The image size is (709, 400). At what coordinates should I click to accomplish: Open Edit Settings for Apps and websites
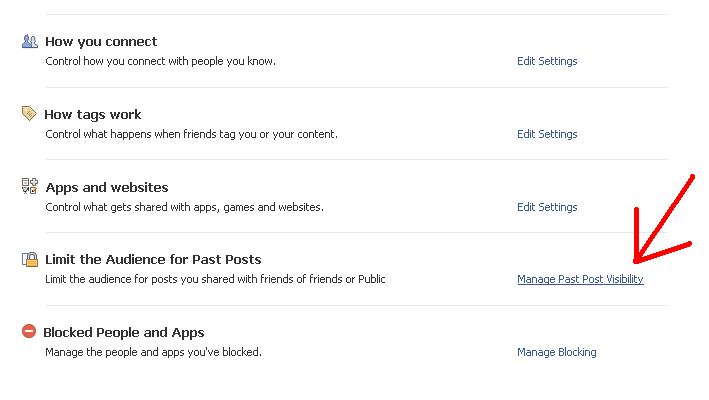pyautogui.click(x=547, y=207)
